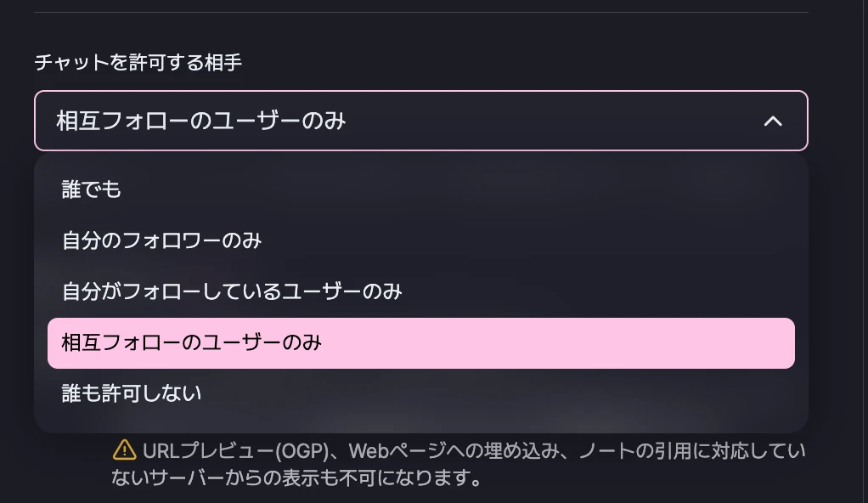Collapse the chat permission dropdown chevron
Viewport: 868px width, 503px height.
pyautogui.click(x=772, y=121)
